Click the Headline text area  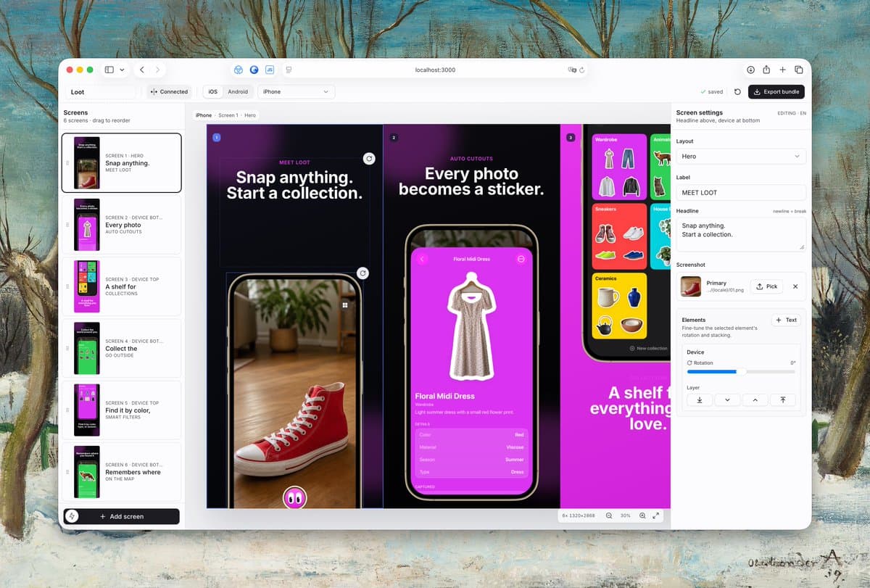click(741, 234)
